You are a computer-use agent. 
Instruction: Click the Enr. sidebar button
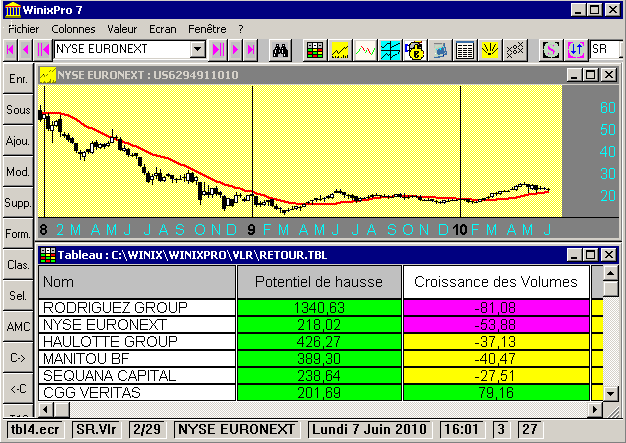click(18, 79)
